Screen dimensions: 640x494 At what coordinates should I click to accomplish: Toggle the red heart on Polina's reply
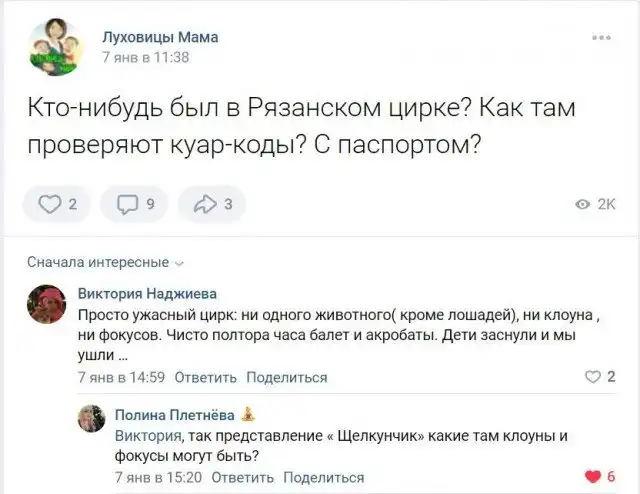596,476
